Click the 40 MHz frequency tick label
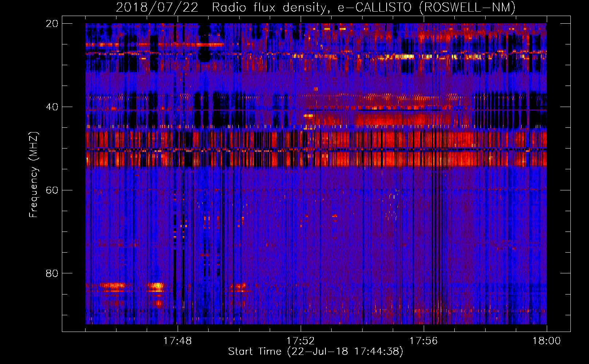 pyautogui.click(x=52, y=107)
